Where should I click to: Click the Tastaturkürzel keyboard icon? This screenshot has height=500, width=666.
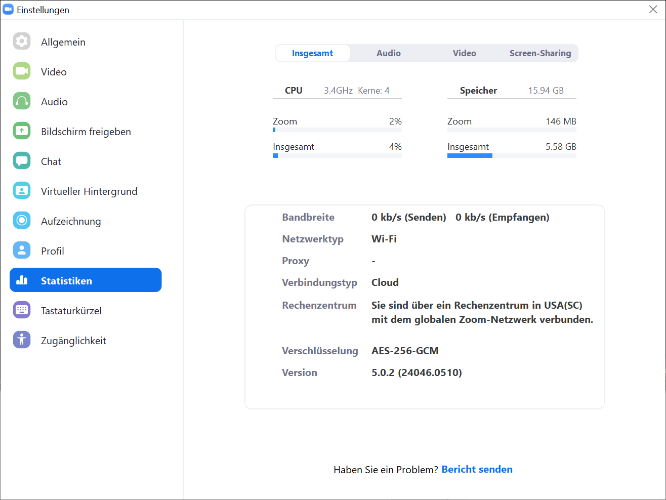(x=22, y=310)
